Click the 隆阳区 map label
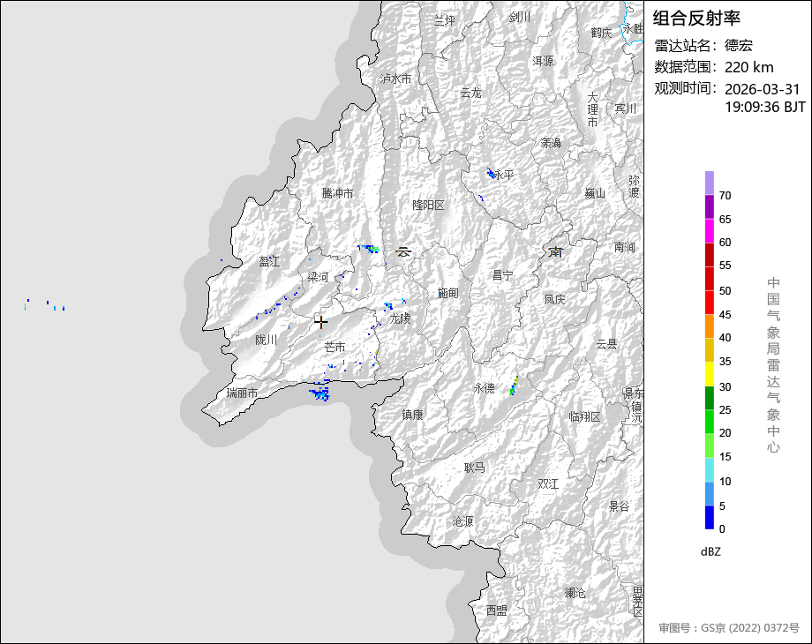Image resolution: width=812 pixels, height=644 pixels. [x=430, y=205]
